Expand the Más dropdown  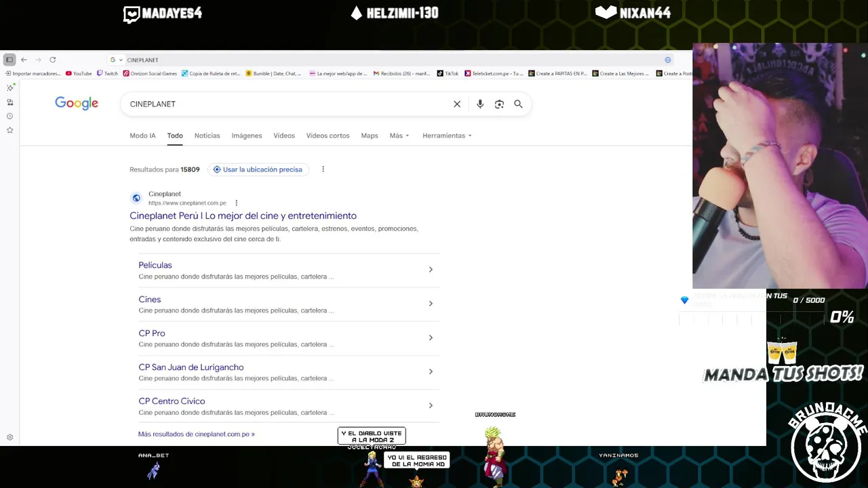[x=399, y=136]
